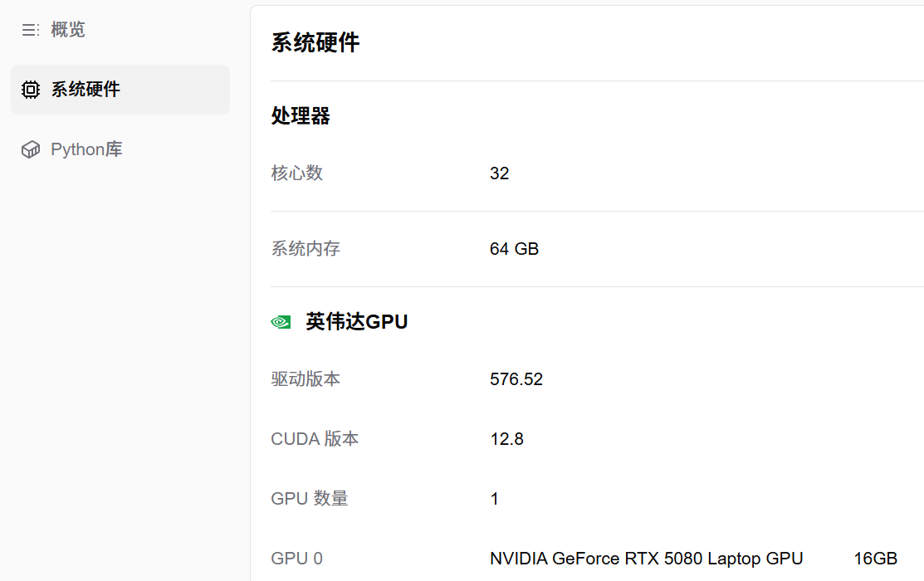Switch to the Python库 page
924x581 pixels.
pyautogui.click(x=86, y=149)
